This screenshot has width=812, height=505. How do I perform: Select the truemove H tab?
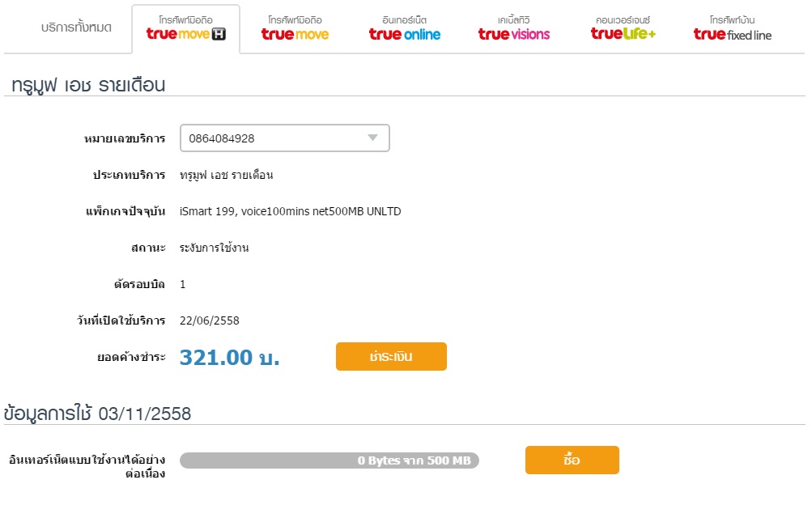(x=185, y=28)
